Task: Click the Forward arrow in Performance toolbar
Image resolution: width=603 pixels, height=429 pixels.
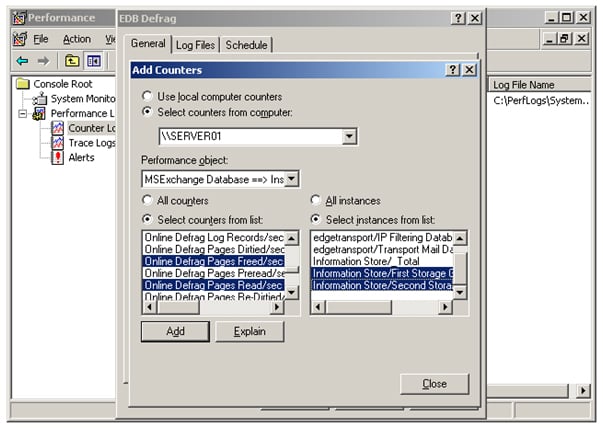Action: pyautogui.click(x=43, y=61)
